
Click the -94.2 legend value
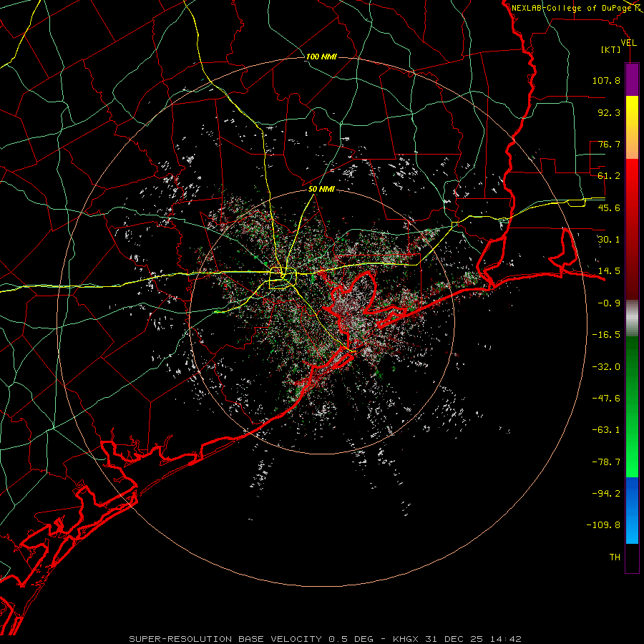tap(606, 494)
